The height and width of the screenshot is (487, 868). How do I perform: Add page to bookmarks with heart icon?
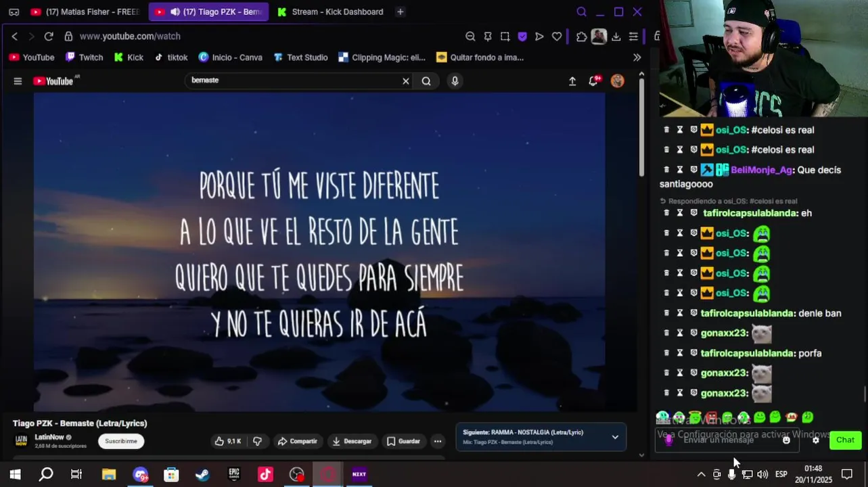(x=557, y=37)
